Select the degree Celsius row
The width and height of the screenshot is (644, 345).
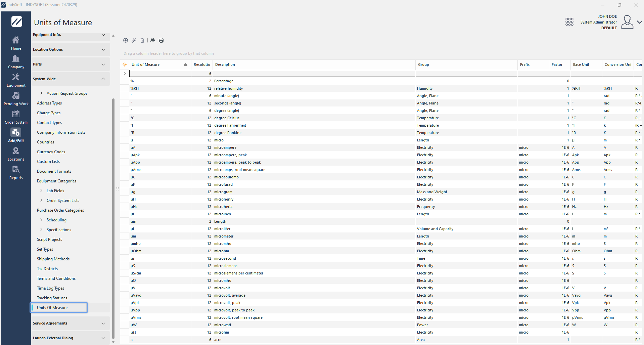tap(381, 118)
